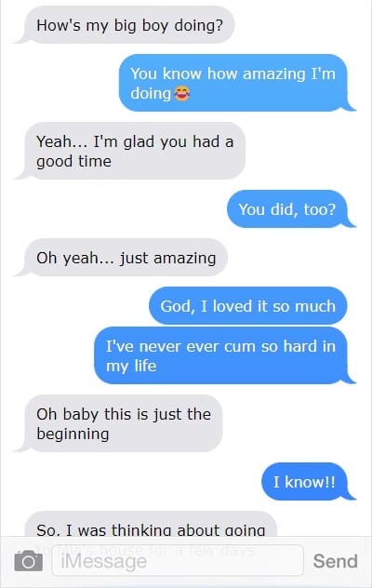Viewport: 372px width, 588px height.
Task: Click the word 'Yeah...' starting the third message
Action: point(61,141)
